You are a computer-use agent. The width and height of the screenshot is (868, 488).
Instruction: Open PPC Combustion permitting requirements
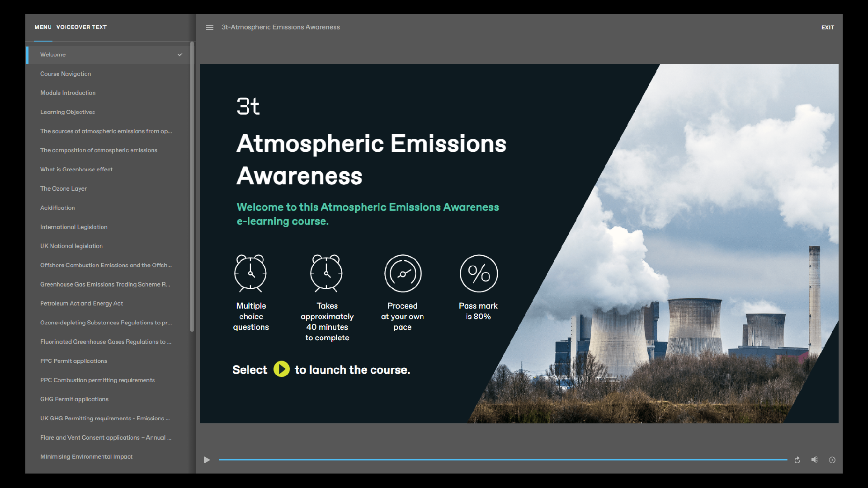pos(108,380)
